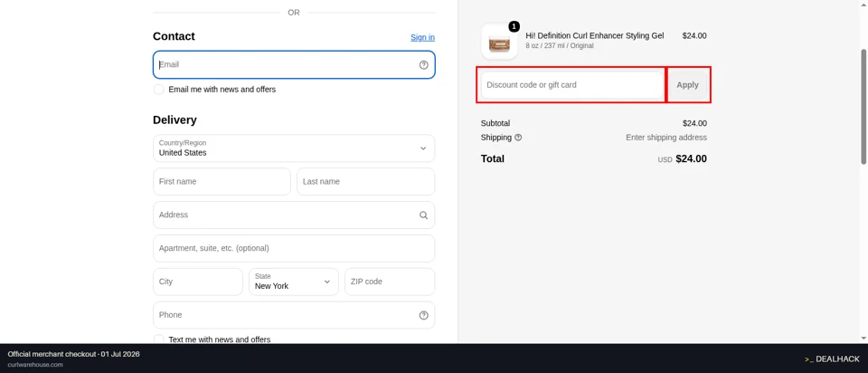Open the State dropdown showing New York

point(293,282)
